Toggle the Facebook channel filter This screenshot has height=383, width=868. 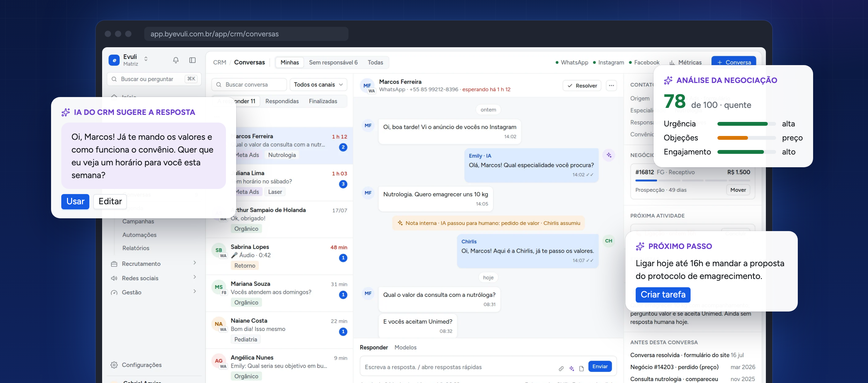[644, 62]
